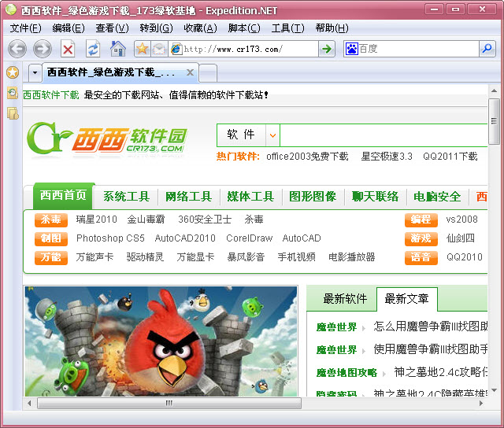
Task: Open the 瑞星2010 link
Action: (x=96, y=220)
